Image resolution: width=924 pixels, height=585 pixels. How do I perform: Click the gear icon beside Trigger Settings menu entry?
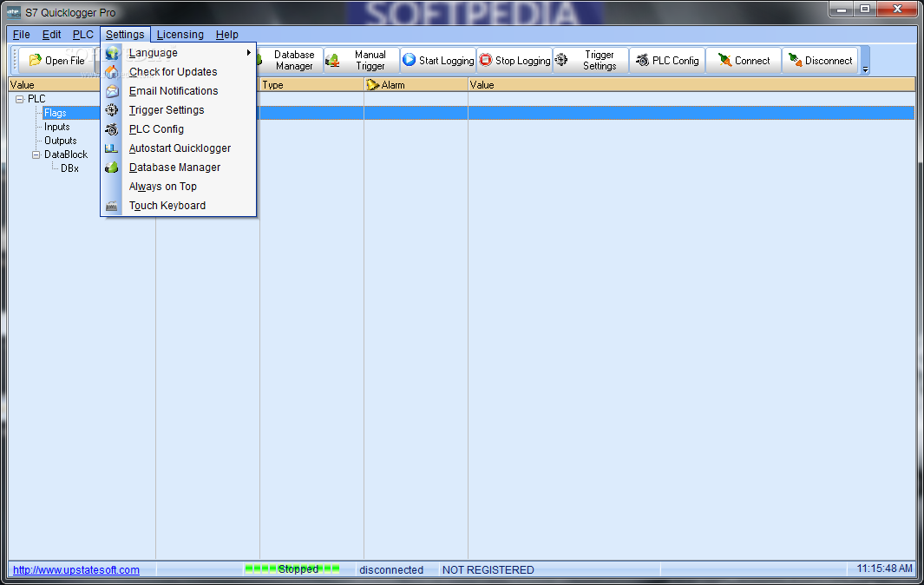[112, 109]
